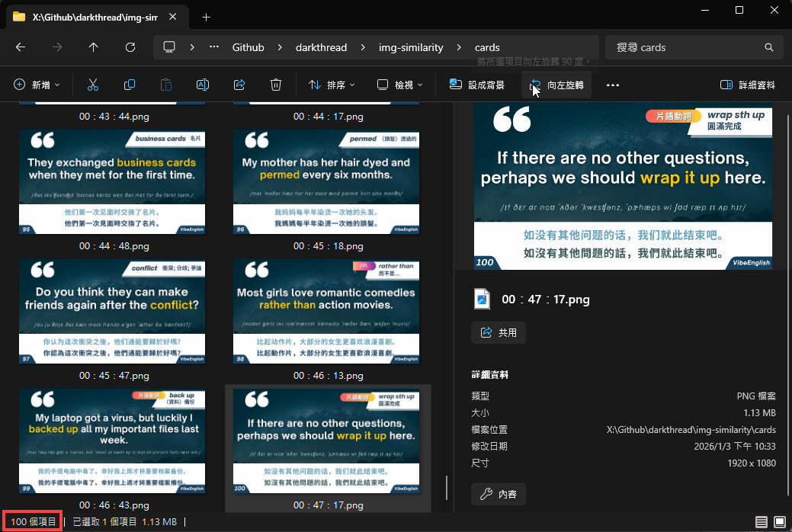
Task: Click the 內容 properties button
Action: pyautogui.click(x=499, y=495)
